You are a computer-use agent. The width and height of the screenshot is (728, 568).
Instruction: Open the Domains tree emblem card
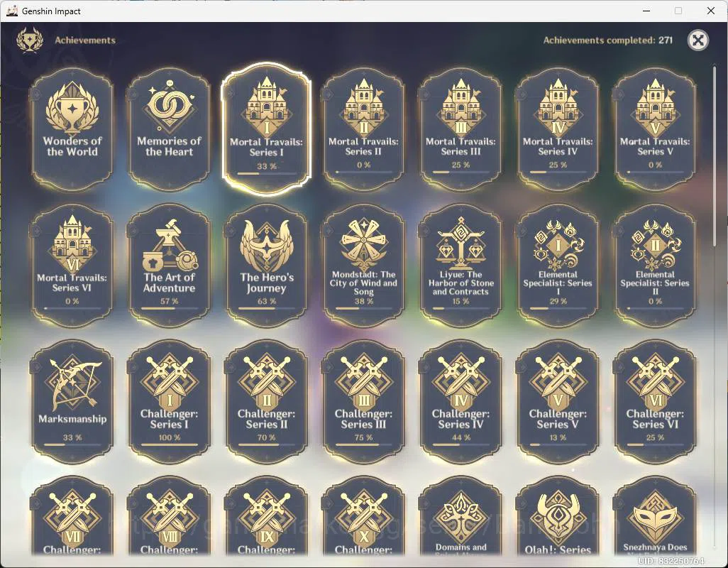pyautogui.click(x=460, y=516)
